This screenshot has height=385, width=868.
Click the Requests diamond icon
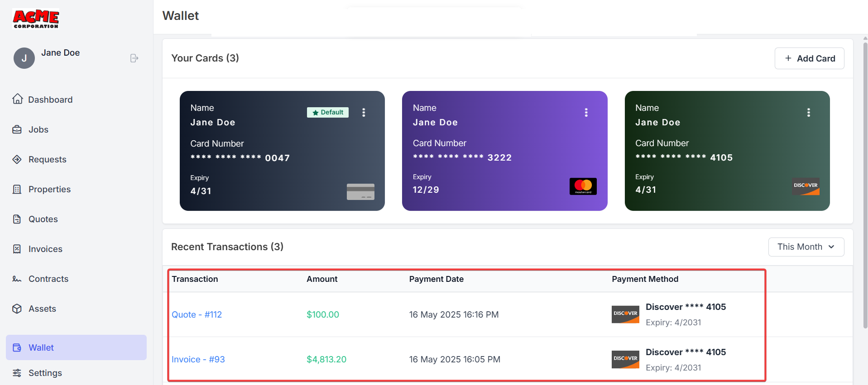tap(17, 159)
